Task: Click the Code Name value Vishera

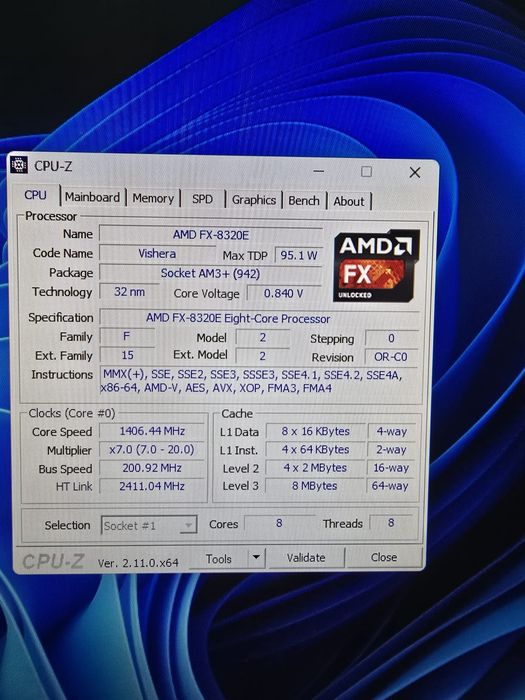Action: tap(157, 254)
